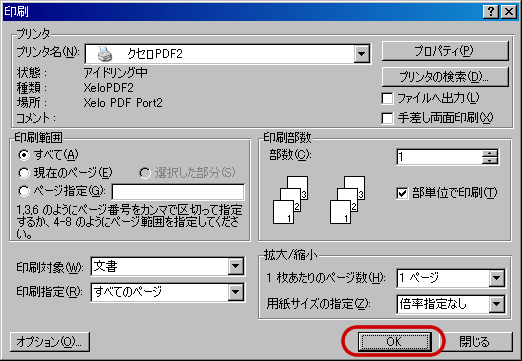This screenshot has width=522, height=361.
Task: Decrease copies with the 部数 down arrow
Action: coord(490,160)
